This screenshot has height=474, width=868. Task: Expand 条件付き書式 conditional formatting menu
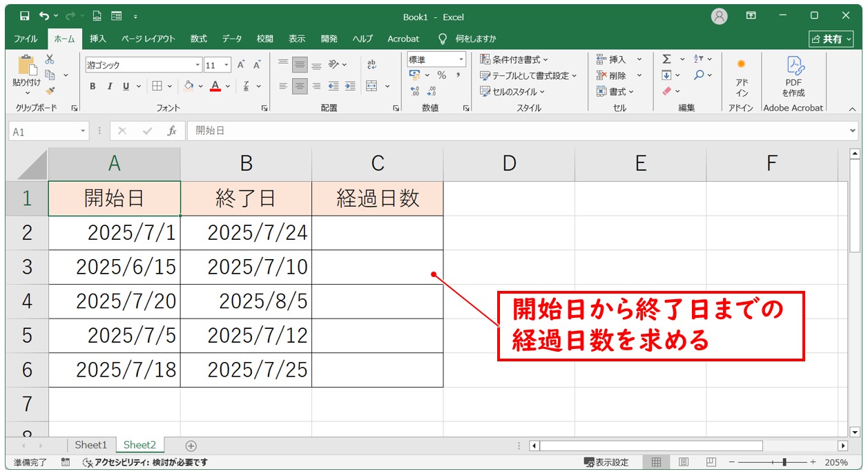[514, 59]
